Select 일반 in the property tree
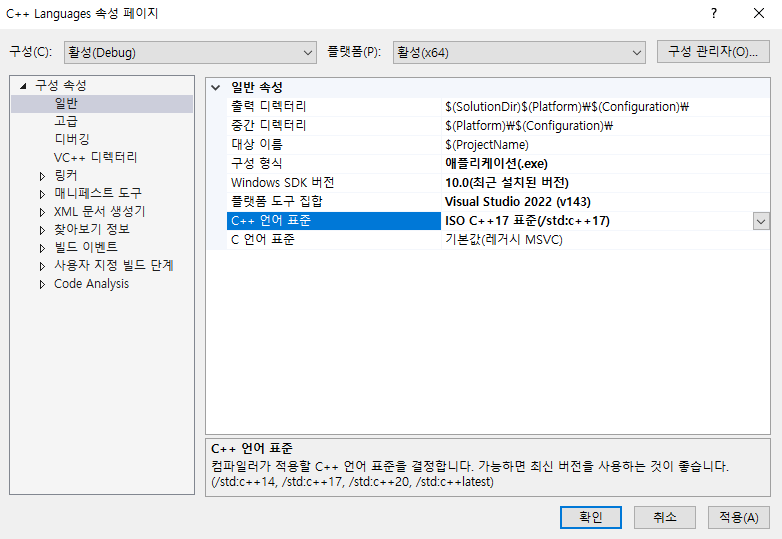 pos(66,104)
